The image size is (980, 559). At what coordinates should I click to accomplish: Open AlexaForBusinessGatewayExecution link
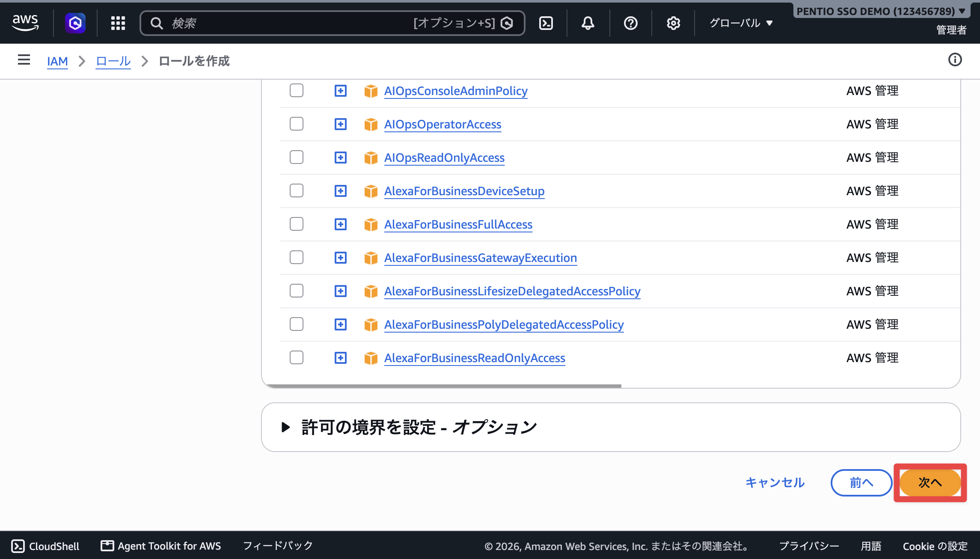[481, 258]
